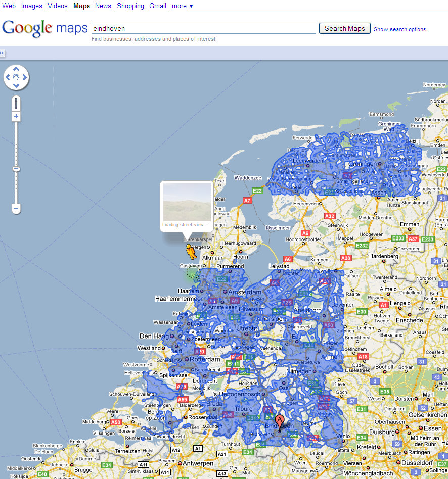Click the Düsseldorf city label

tap(417, 463)
